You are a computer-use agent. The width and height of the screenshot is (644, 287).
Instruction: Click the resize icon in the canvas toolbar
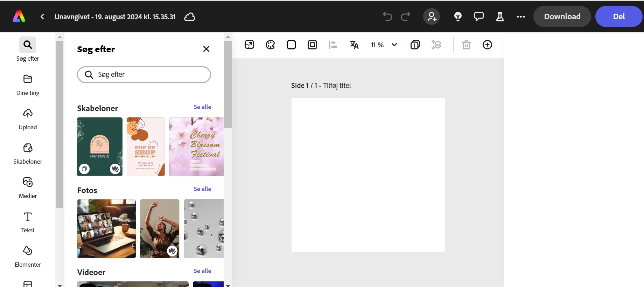pos(249,45)
